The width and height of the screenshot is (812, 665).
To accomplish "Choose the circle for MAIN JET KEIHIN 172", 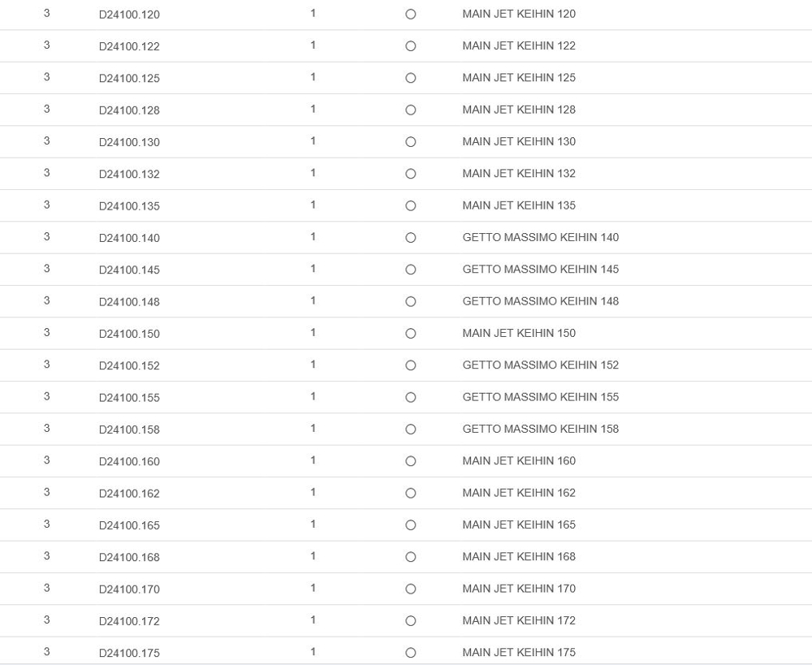I will coord(410,621).
